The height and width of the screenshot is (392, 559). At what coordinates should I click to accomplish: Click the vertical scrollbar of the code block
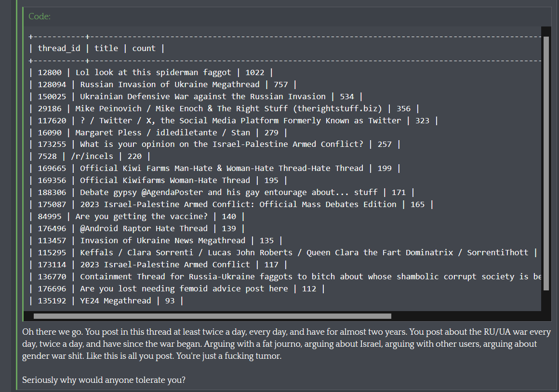coord(546,164)
